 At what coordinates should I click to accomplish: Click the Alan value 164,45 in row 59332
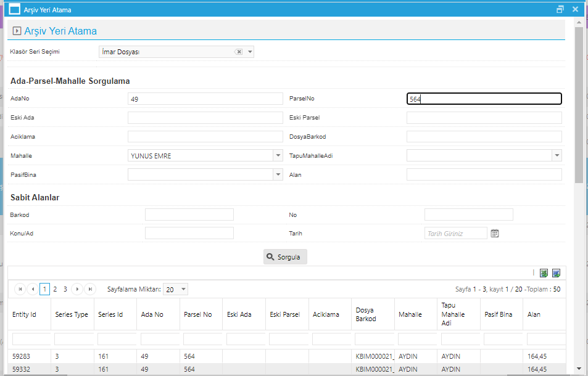537,369
